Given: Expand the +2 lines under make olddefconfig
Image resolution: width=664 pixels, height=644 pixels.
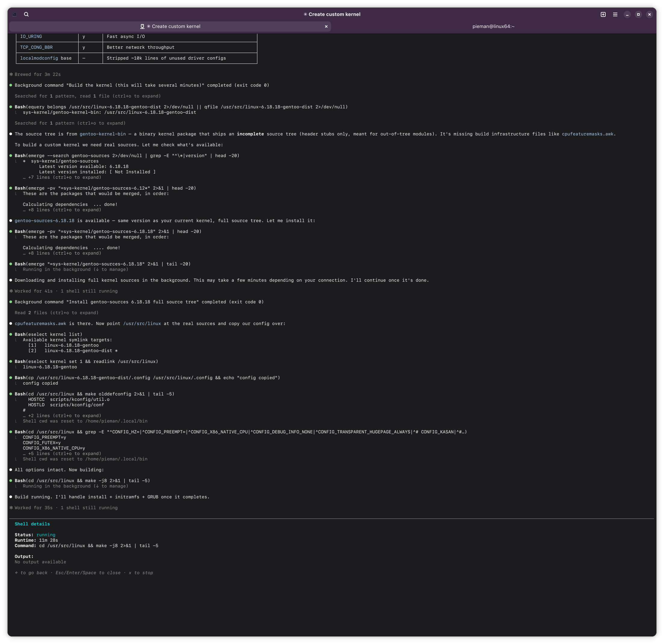Looking at the screenshot, I should coord(62,416).
